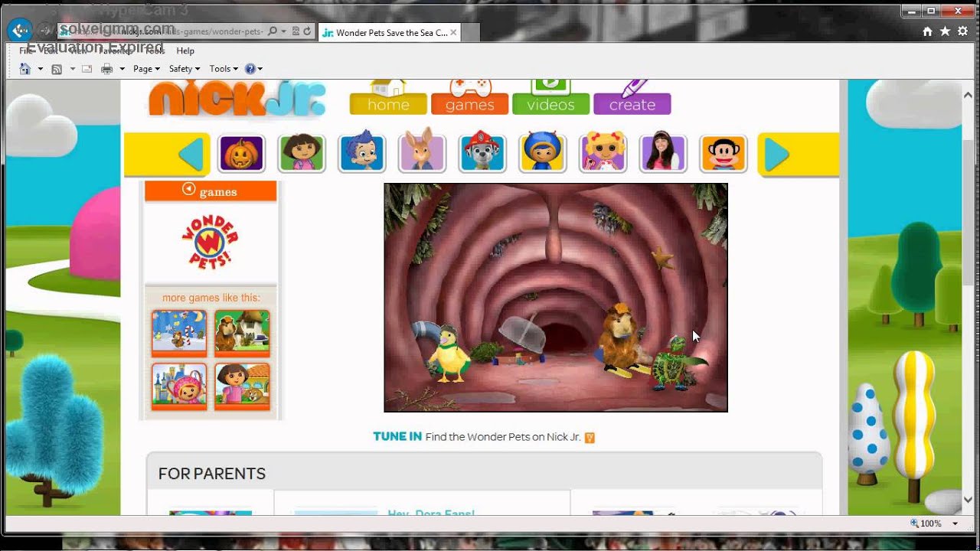This screenshot has width=980, height=551.
Task: Select the Lalaloopsy doll character icon
Action: [x=603, y=153]
